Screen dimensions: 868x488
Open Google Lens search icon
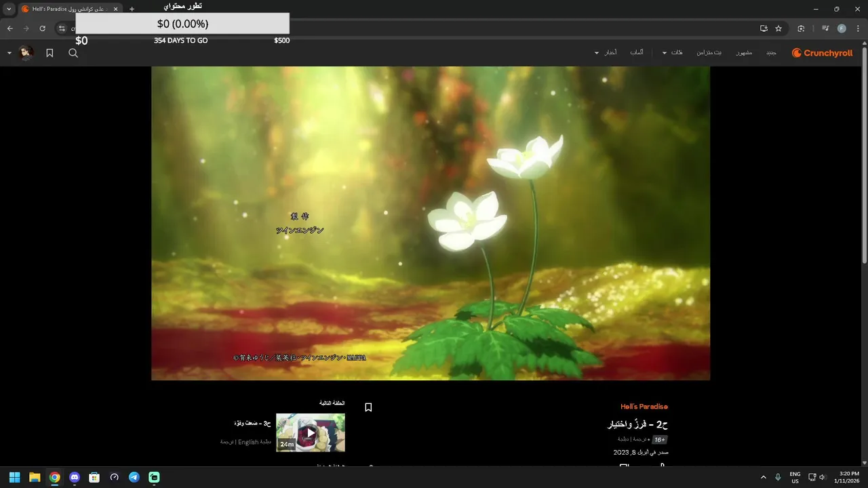[801, 28]
